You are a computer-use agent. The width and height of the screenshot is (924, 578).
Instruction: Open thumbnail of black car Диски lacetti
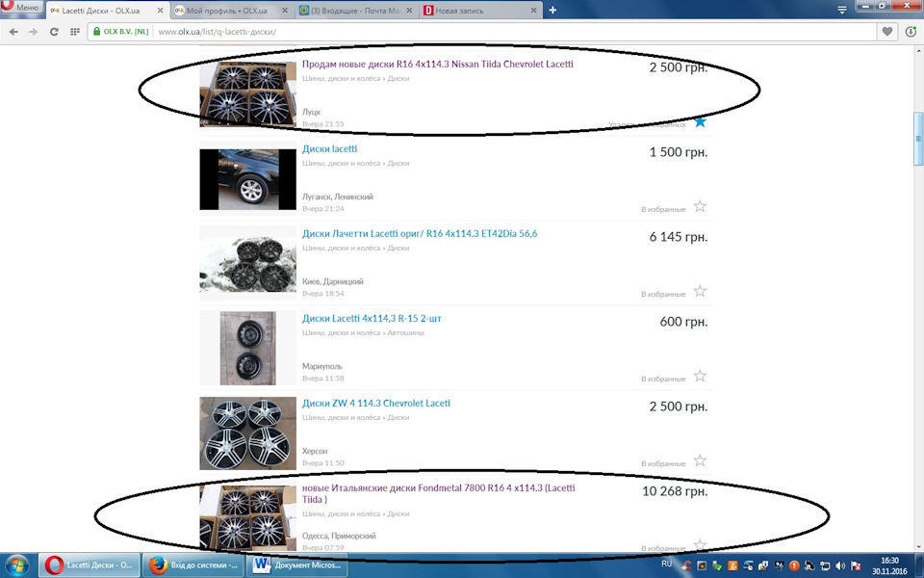click(248, 179)
